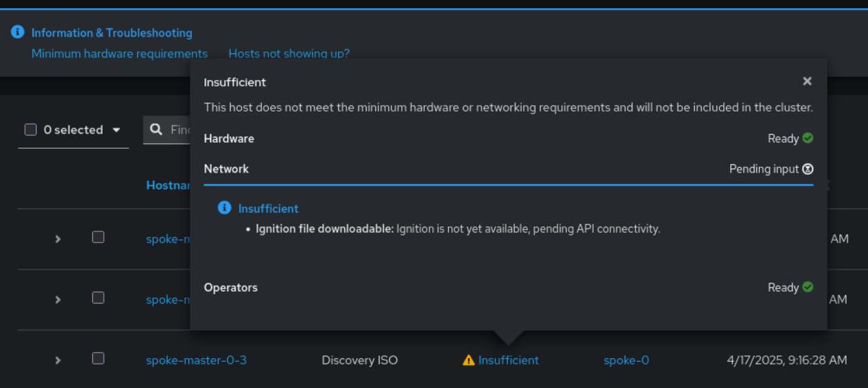Open 'Hosts not showing up?' link
The height and width of the screenshot is (388, 868).
[x=289, y=53]
